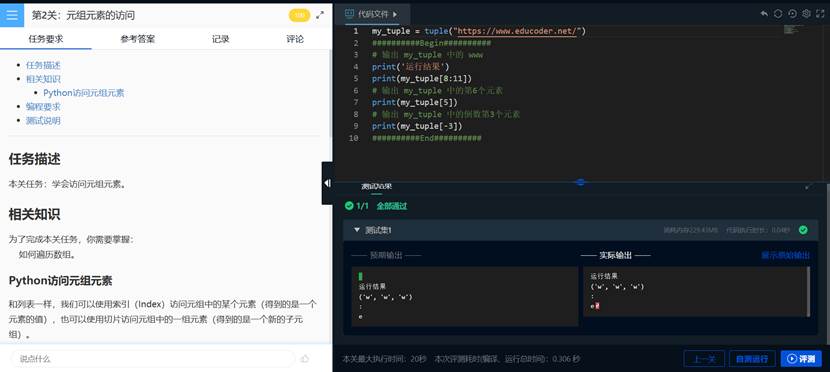Screen dimensions: 830x372
Task: Jump to 编程要求 section link
Action: 43,106
